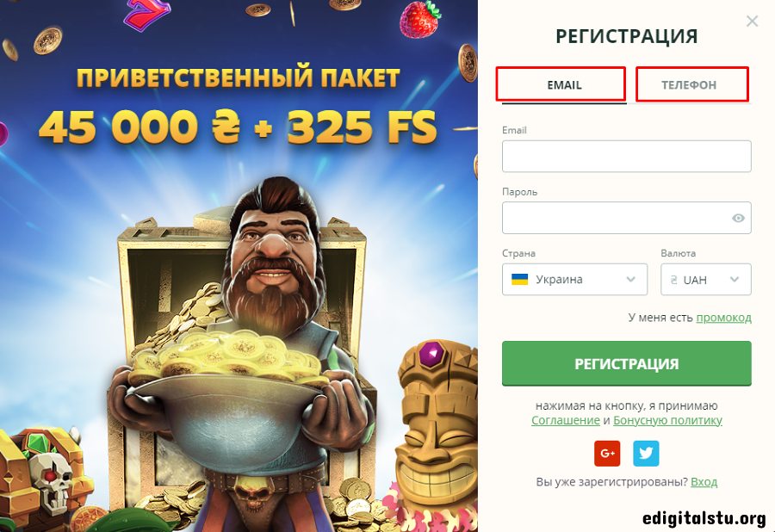Expand the Валюта currency dropdown arrow
The height and width of the screenshot is (532, 775).
coord(735,279)
